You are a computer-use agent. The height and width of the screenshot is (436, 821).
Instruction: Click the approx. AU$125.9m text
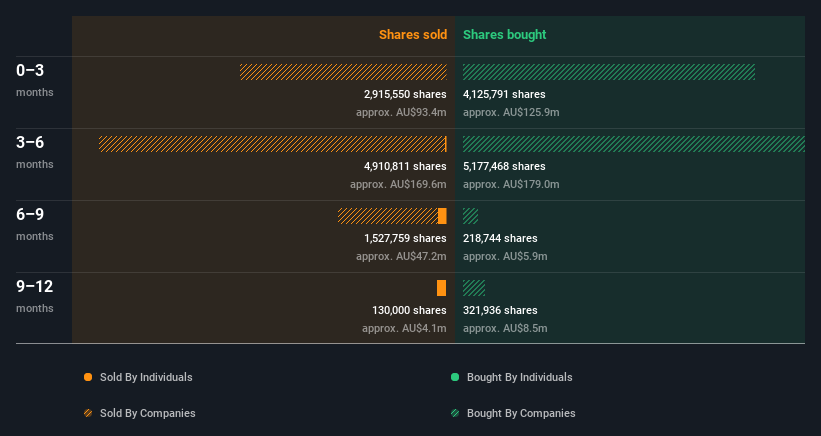tap(511, 113)
